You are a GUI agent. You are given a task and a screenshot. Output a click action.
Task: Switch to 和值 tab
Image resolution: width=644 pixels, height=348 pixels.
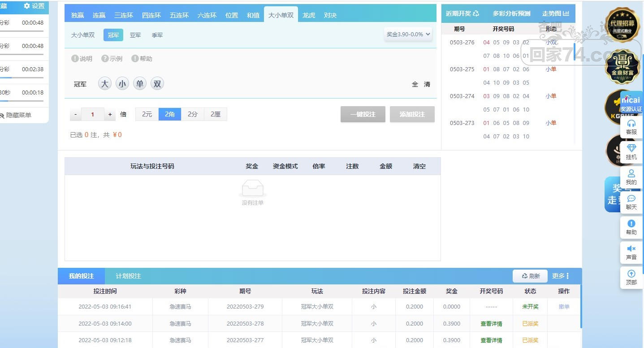[x=253, y=15]
